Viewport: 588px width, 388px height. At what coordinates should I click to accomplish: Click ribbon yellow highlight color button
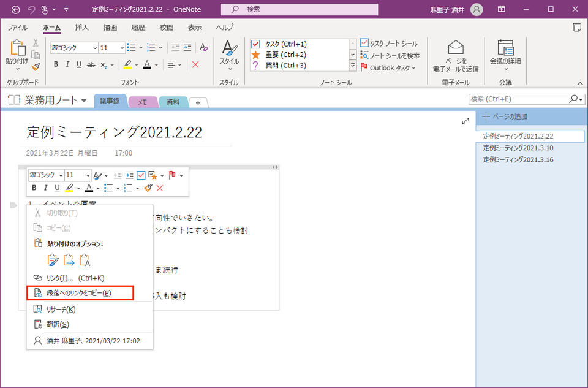tap(127, 64)
